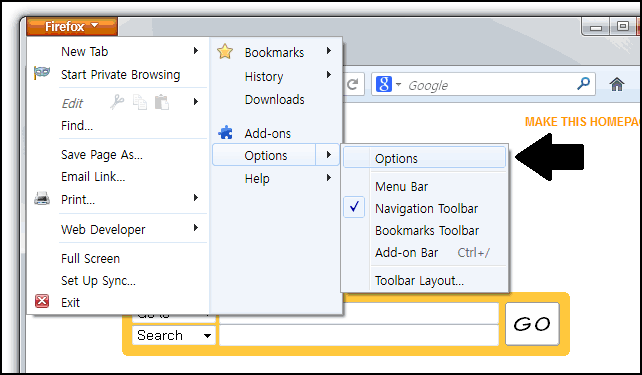Click the GO button
Viewport: 642px width, 375px height.
pyautogui.click(x=532, y=324)
